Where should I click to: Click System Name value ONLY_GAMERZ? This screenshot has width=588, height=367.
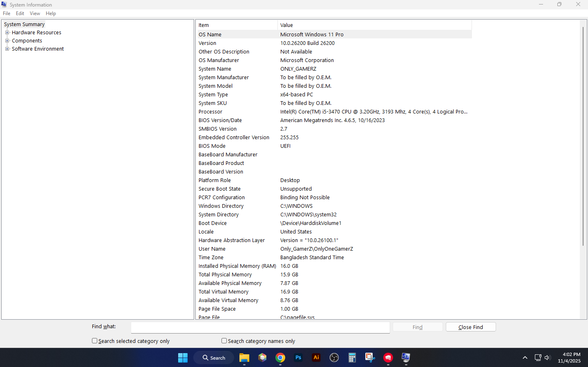tap(298, 69)
